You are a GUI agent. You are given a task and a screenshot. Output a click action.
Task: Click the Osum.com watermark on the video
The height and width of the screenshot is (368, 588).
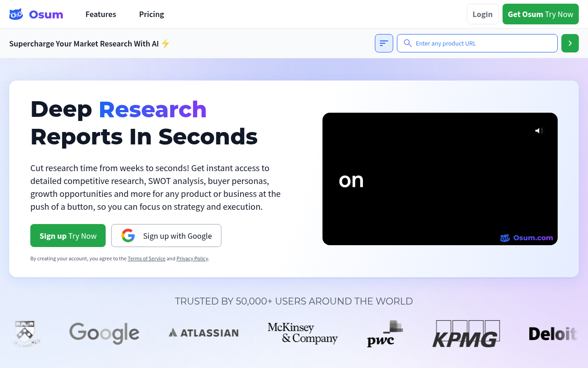coord(526,238)
